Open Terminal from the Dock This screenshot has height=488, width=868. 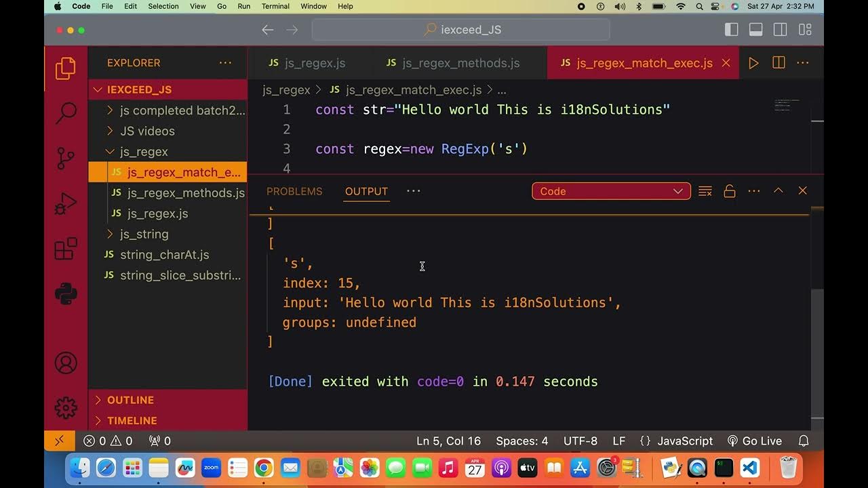click(724, 468)
